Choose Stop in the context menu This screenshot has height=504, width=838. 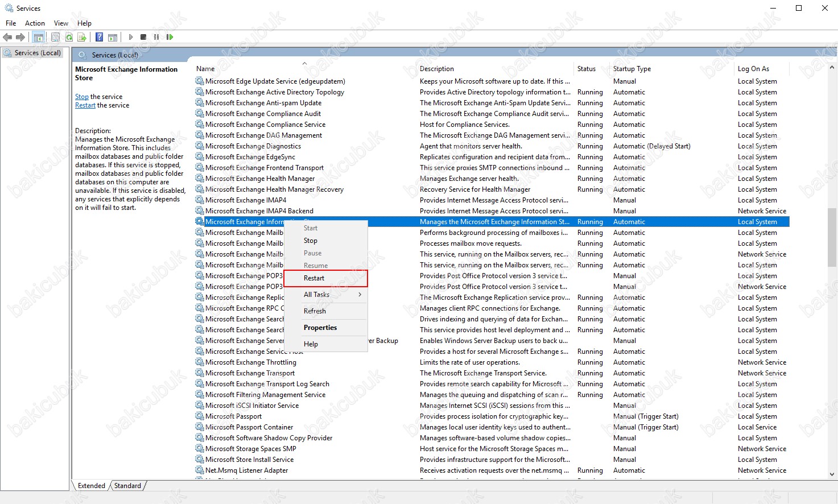point(326,241)
